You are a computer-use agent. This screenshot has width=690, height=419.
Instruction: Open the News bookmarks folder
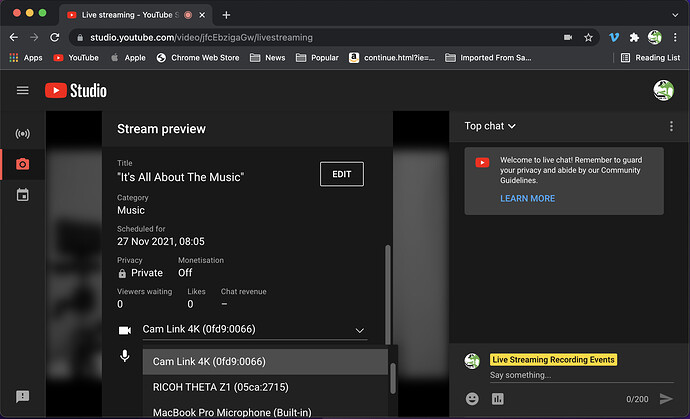268,58
